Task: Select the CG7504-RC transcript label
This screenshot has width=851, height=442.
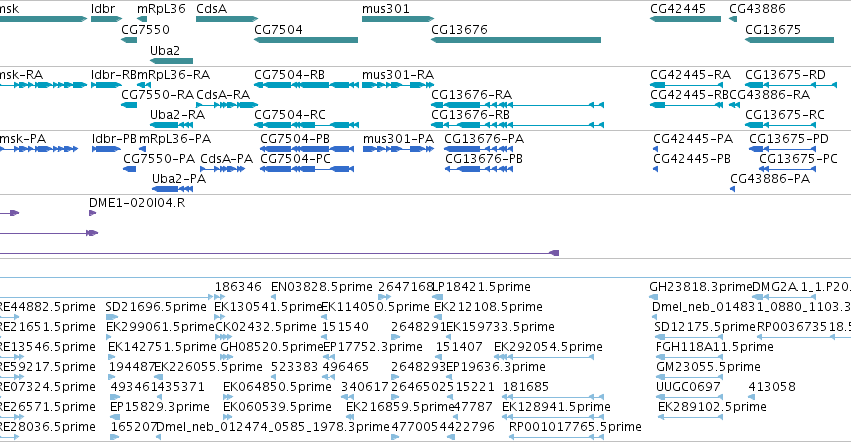Action: (x=290, y=115)
